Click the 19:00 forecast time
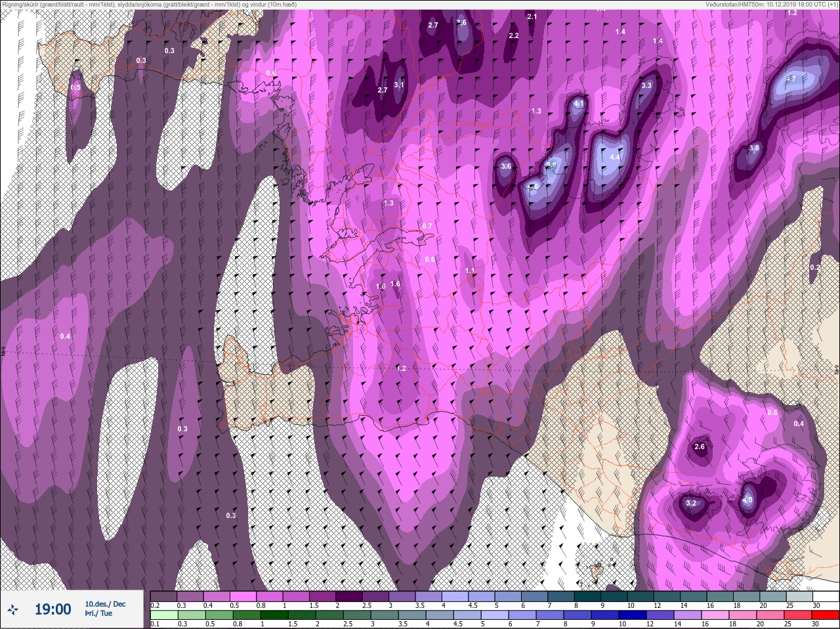Image resolution: width=840 pixels, height=629 pixels. (x=52, y=609)
